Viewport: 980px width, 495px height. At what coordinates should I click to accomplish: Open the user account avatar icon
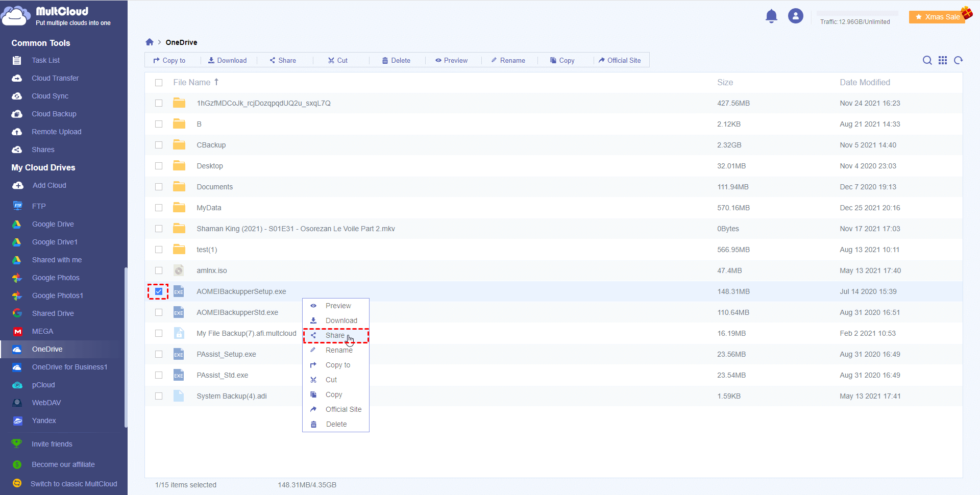pyautogui.click(x=795, y=16)
